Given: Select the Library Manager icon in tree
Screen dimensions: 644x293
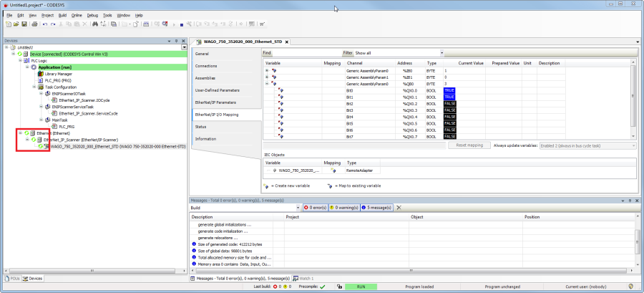Looking at the screenshot, I should (41, 73).
